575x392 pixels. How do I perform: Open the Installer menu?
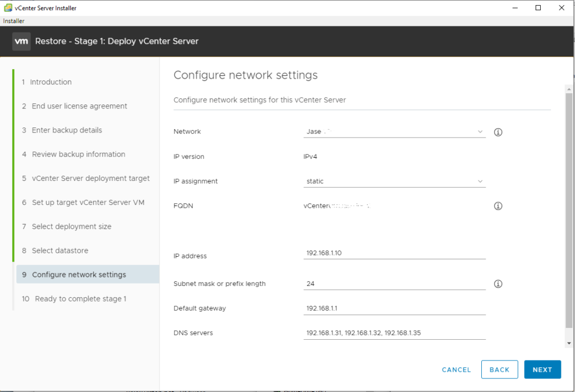pos(13,21)
